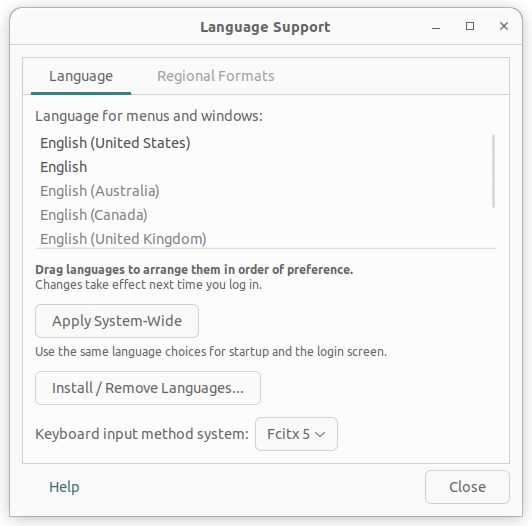This screenshot has width=532, height=526.
Task: Click the Keyboard input method system label
Action: pyautogui.click(x=142, y=434)
